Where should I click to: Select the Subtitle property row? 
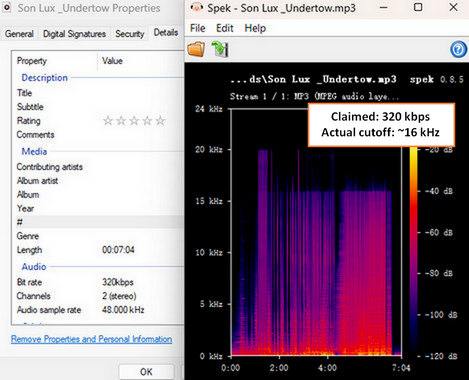(x=98, y=107)
